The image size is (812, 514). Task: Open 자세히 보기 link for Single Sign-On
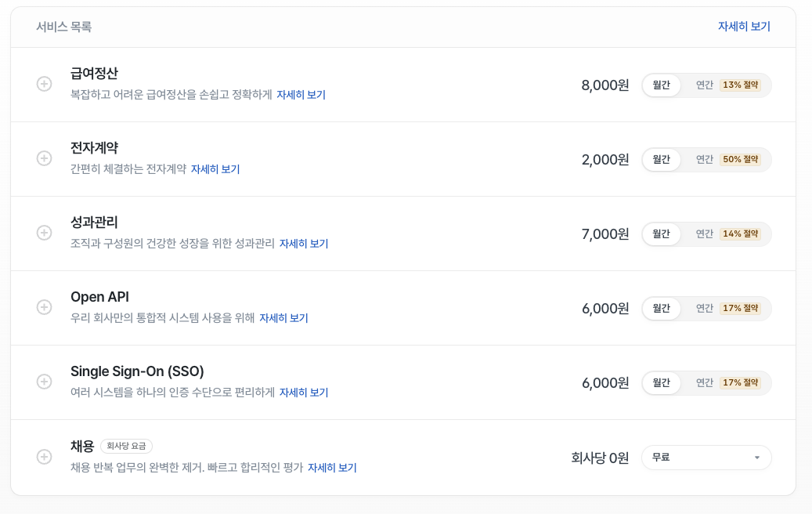tap(304, 393)
